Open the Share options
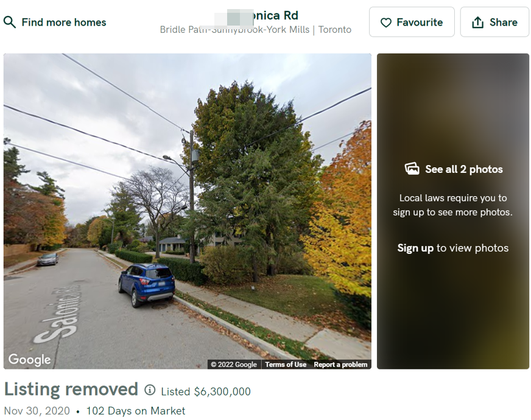Image resolution: width=531 pixels, height=420 pixels. pyautogui.click(x=494, y=22)
